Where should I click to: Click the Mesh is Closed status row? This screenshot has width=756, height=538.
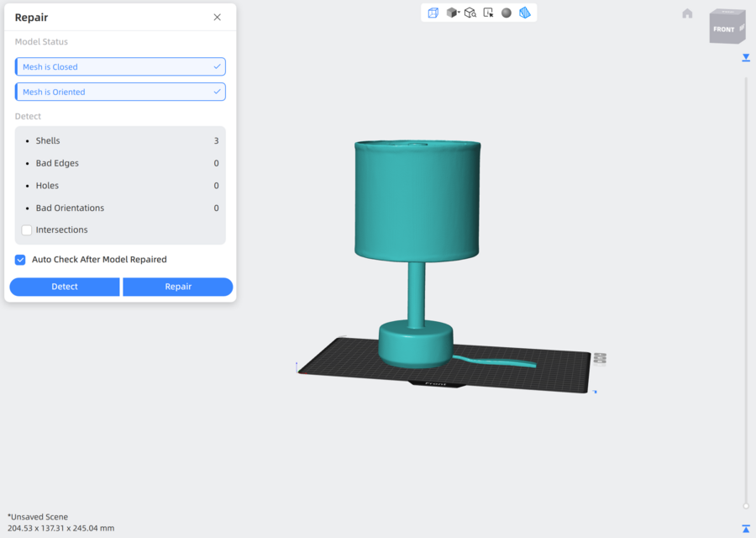120,67
